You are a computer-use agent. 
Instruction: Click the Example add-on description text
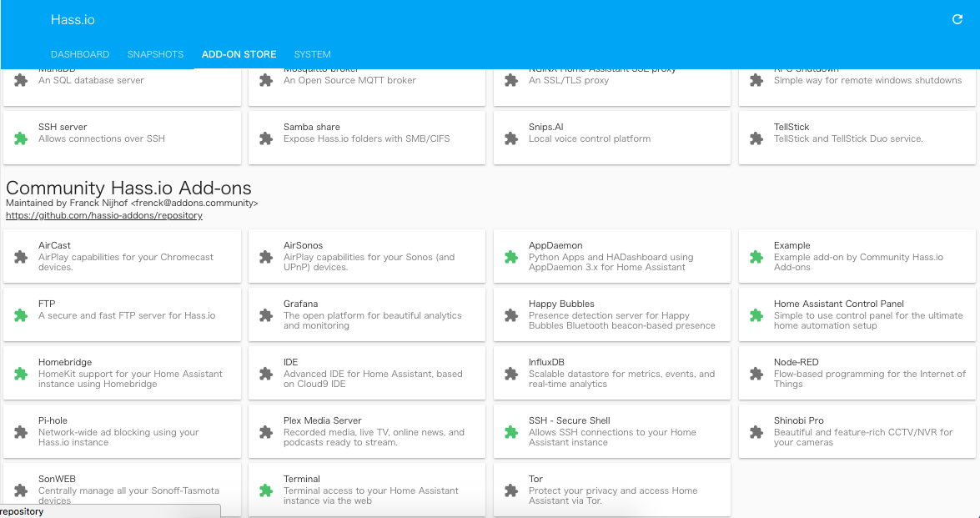pyautogui.click(x=858, y=262)
